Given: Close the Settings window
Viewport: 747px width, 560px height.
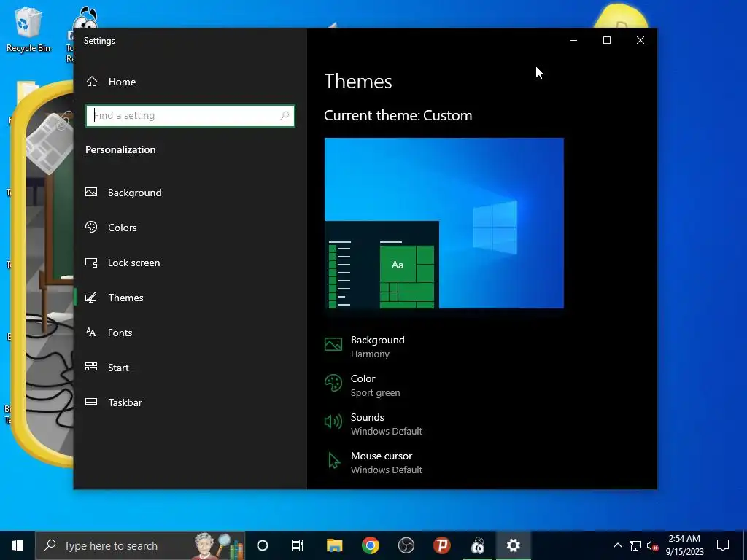Looking at the screenshot, I should (640, 41).
